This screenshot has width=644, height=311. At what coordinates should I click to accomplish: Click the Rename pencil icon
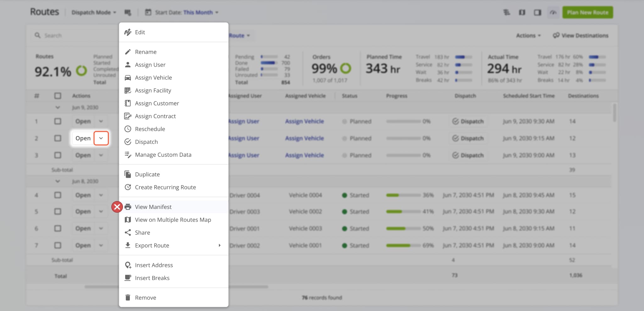tap(128, 52)
